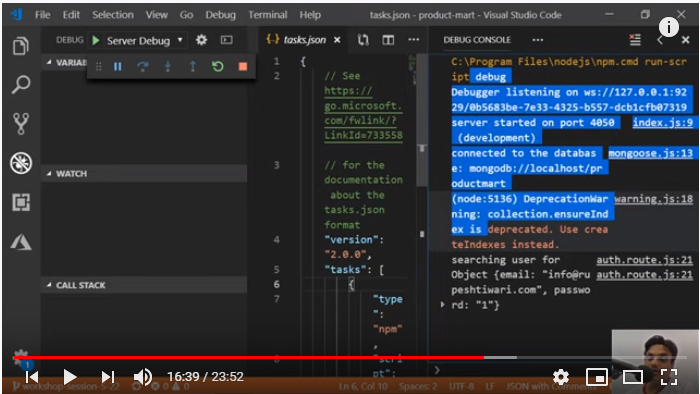Open the Explorer files icon in activity bar
This screenshot has width=700, height=394.
click(x=21, y=45)
